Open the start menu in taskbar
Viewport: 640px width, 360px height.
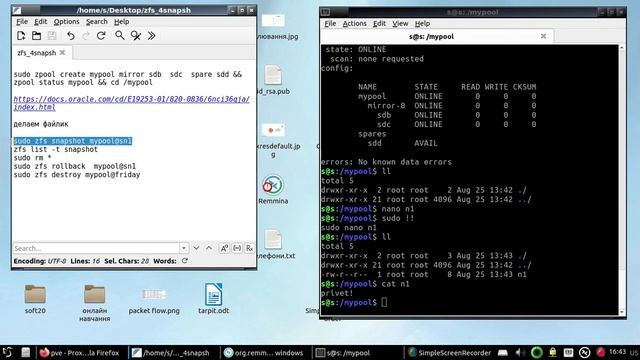pos(7,353)
